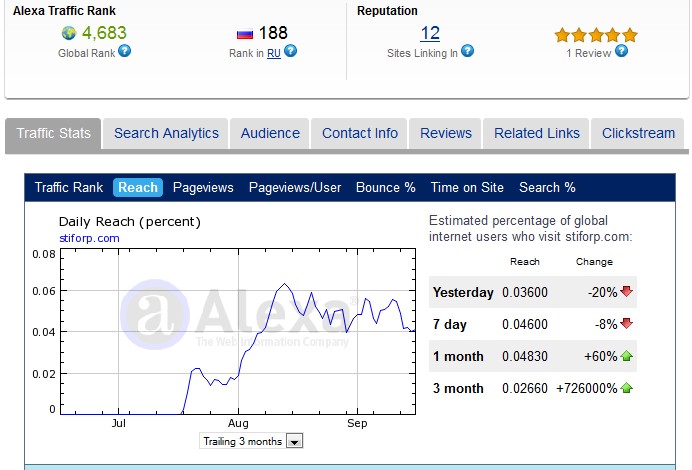Select the Time on Site chart option

467,188
